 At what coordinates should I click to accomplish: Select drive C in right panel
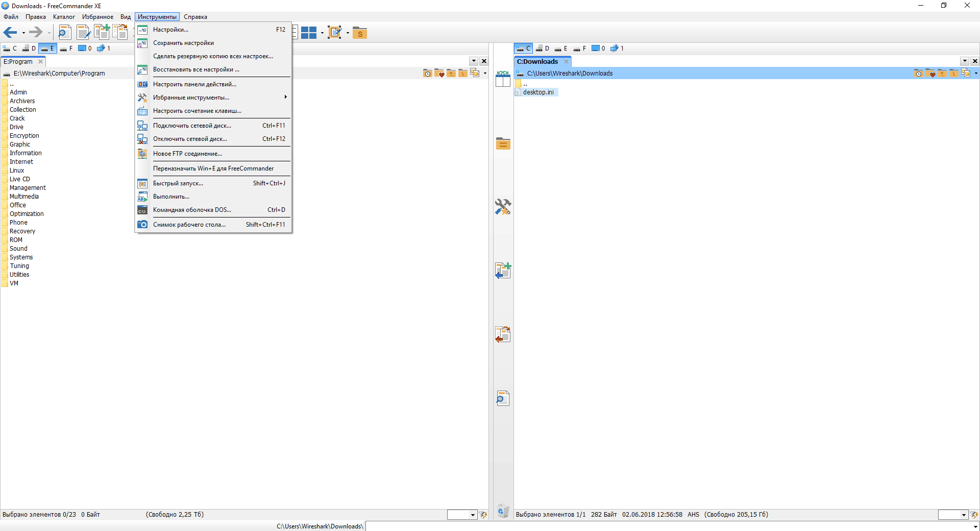pos(524,49)
